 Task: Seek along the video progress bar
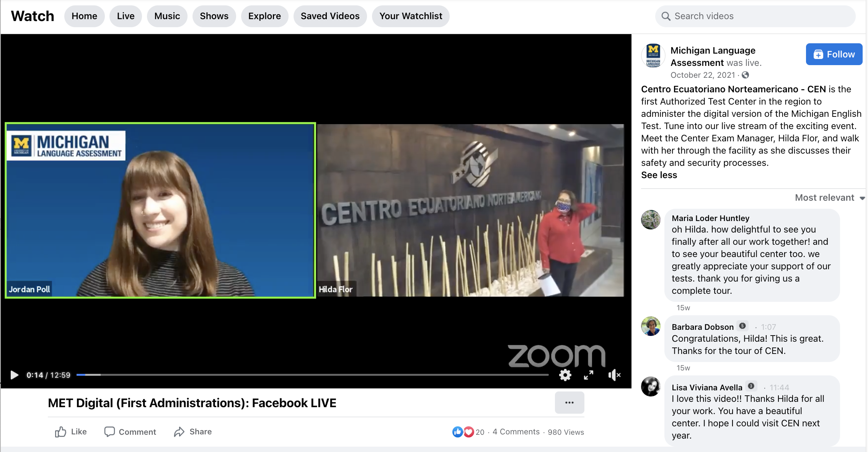[x=312, y=375]
